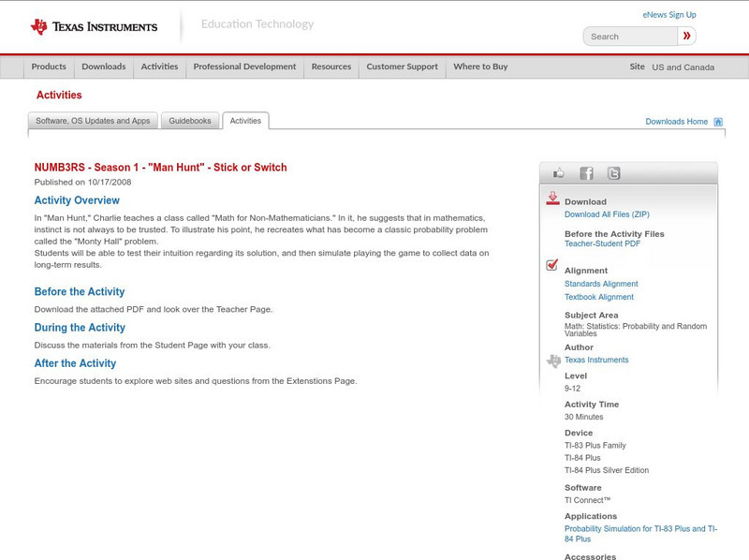
Task: Open the Downloads menu
Action: pos(104,66)
